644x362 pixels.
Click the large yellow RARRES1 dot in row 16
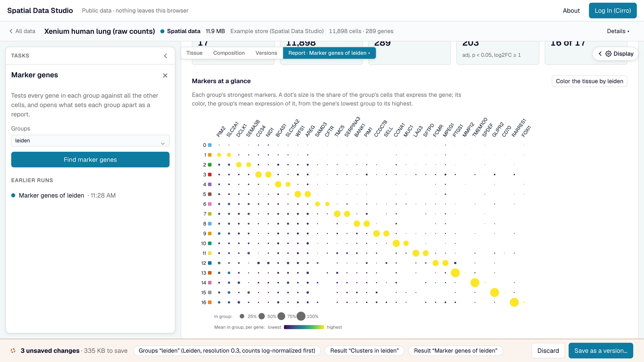pos(514,302)
